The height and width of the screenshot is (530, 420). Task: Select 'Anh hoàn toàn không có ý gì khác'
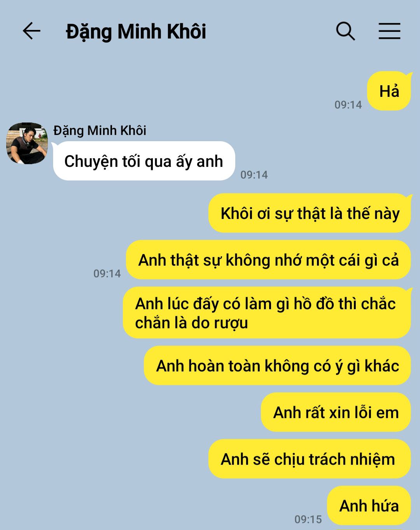click(277, 366)
